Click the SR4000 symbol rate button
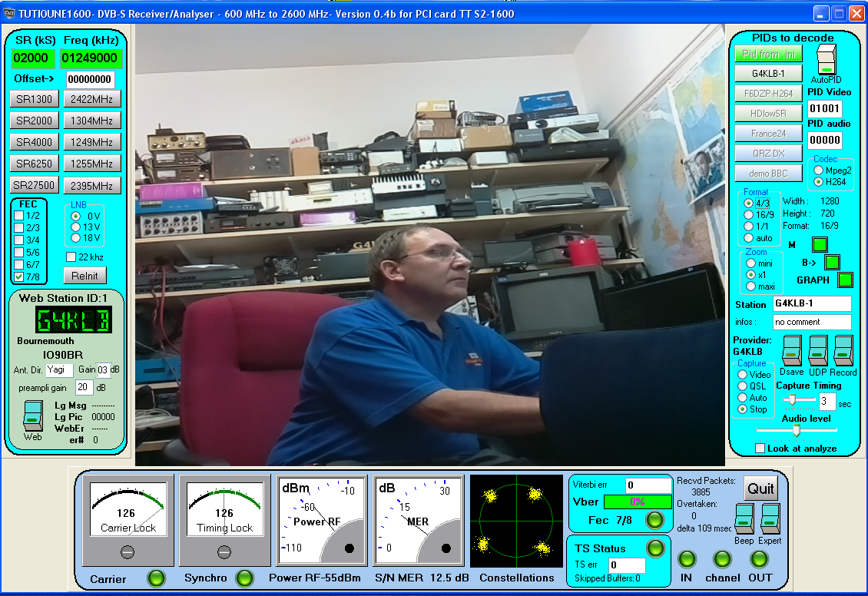 pyautogui.click(x=35, y=142)
